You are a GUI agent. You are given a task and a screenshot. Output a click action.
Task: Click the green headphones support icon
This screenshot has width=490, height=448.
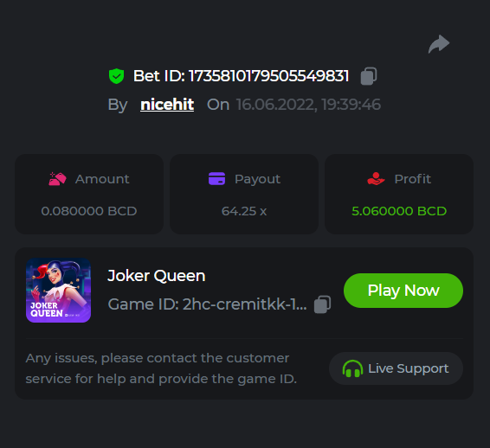352,368
